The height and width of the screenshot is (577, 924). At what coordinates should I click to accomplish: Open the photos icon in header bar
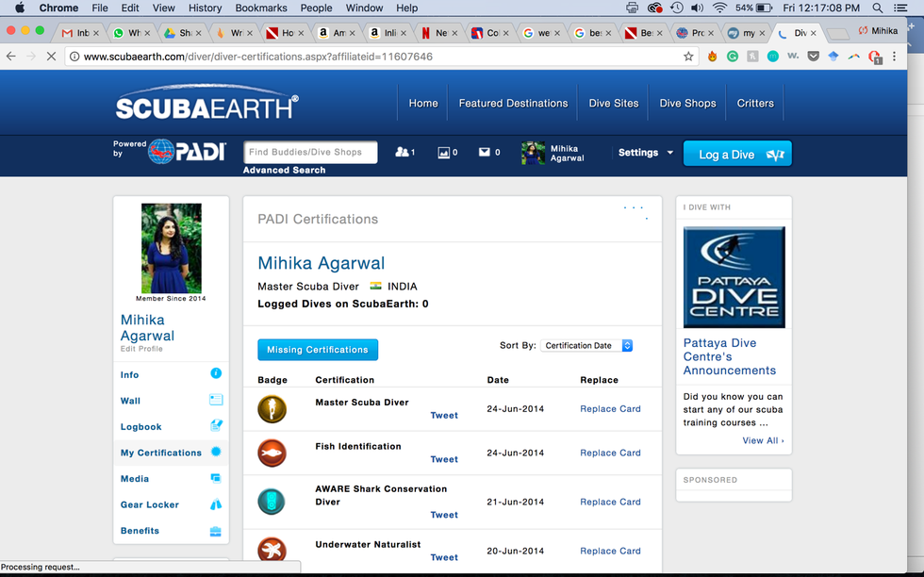pyautogui.click(x=444, y=152)
